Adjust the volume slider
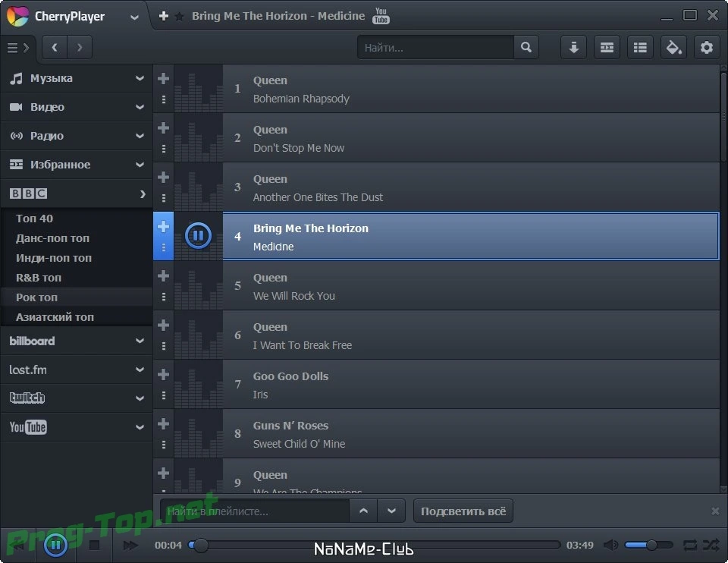This screenshot has height=563, width=728. click(648, 545)
